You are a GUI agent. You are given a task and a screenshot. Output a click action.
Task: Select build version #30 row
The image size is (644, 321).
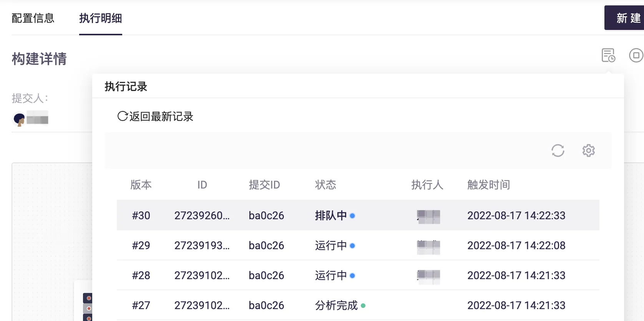141,215
